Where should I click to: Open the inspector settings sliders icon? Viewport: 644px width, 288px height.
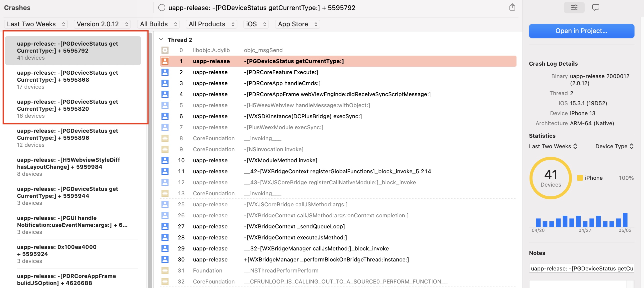(x=574, y=8)
